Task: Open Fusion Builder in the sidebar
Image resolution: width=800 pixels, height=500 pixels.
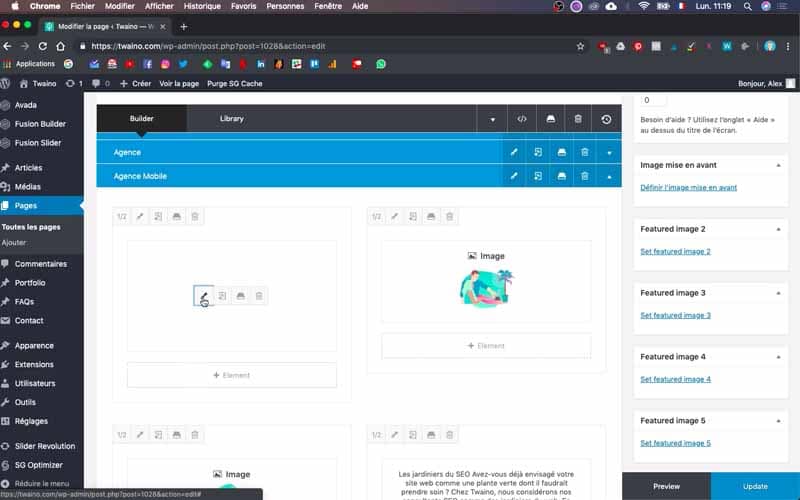Action: [40, 123]
